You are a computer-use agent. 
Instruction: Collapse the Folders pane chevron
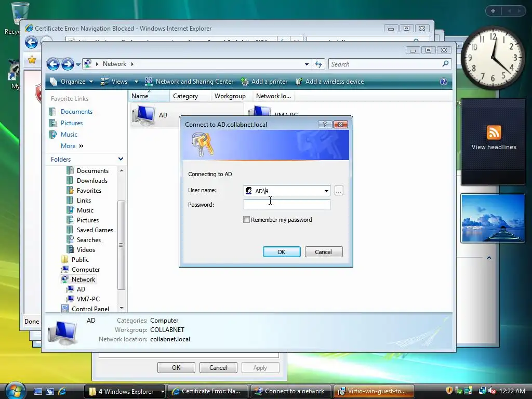[121, 159]
